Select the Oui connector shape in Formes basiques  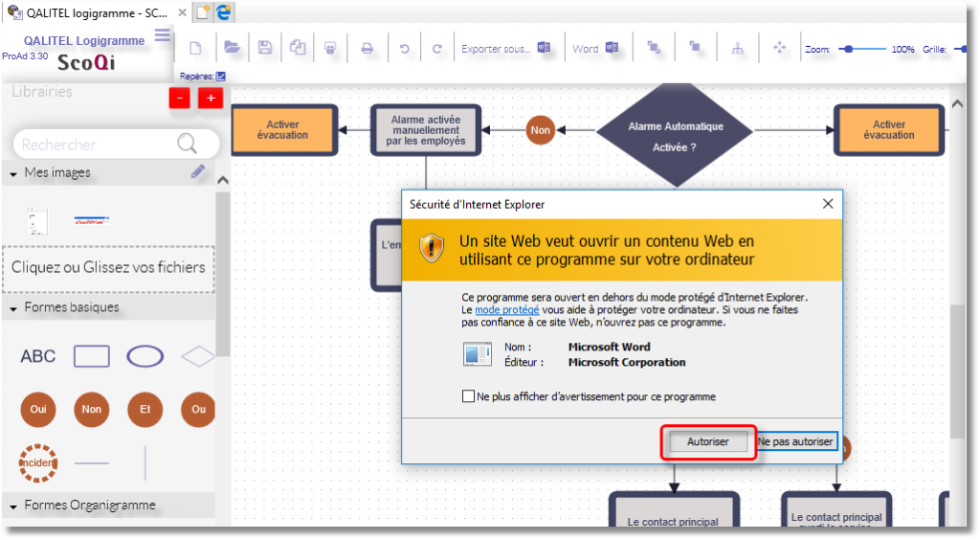[x=38, y=410]
